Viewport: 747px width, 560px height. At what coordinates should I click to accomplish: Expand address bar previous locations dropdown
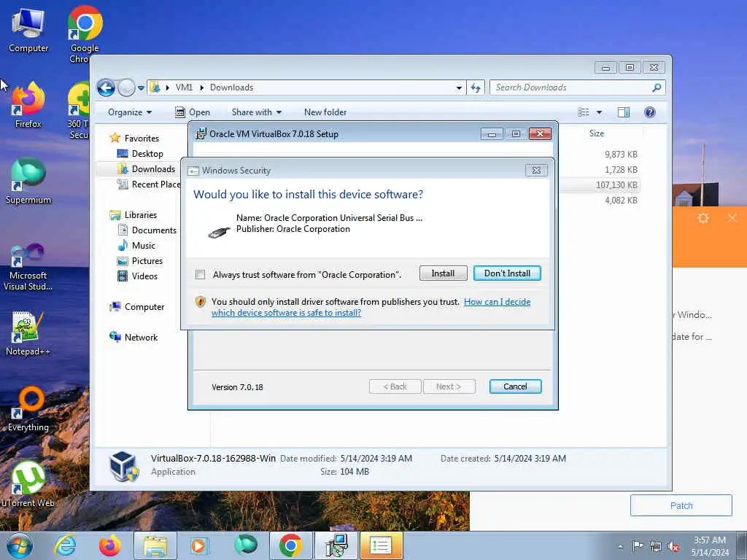(459, 87)
